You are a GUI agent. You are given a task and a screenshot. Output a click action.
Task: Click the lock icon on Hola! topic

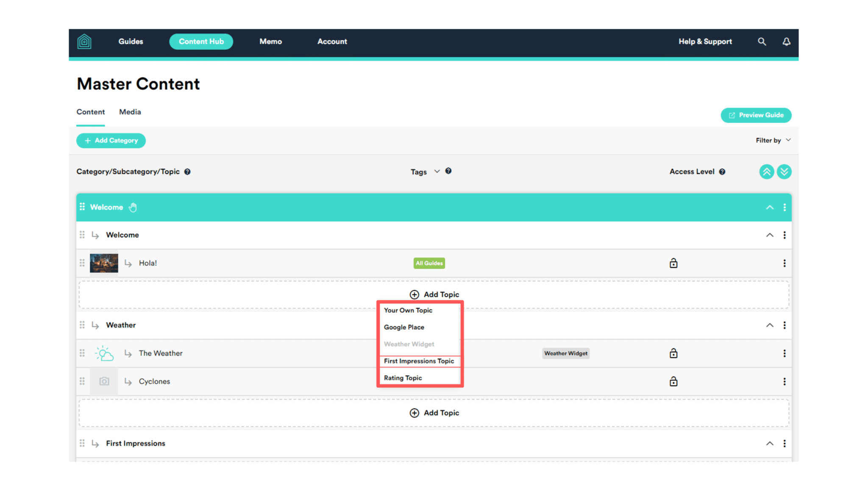click(x=673, y=262)
